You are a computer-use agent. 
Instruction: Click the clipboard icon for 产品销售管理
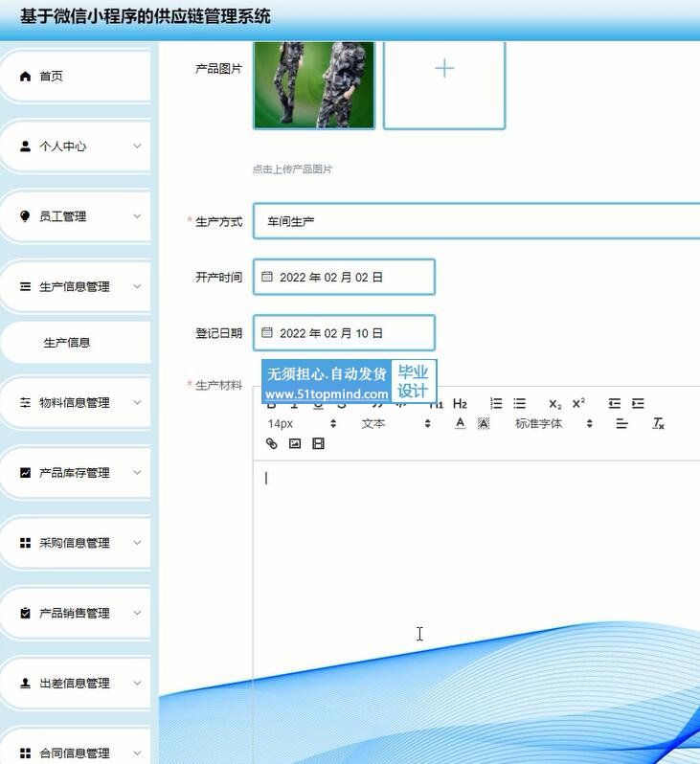coord(25,613)
